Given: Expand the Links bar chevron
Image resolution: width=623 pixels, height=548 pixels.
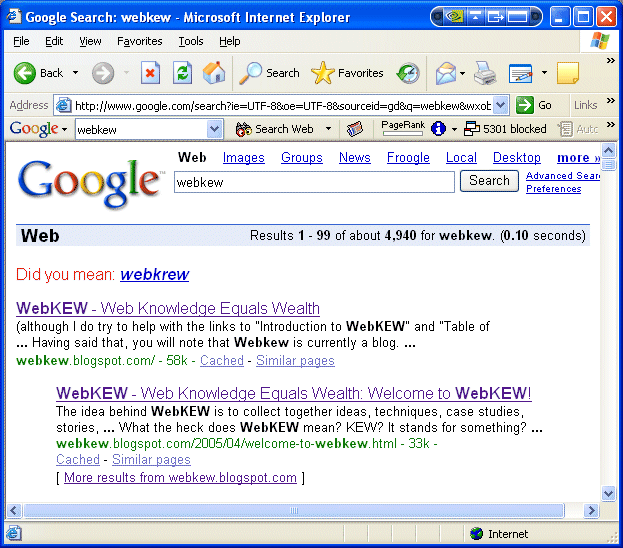Looking at the screenshot, I should 611,101.
